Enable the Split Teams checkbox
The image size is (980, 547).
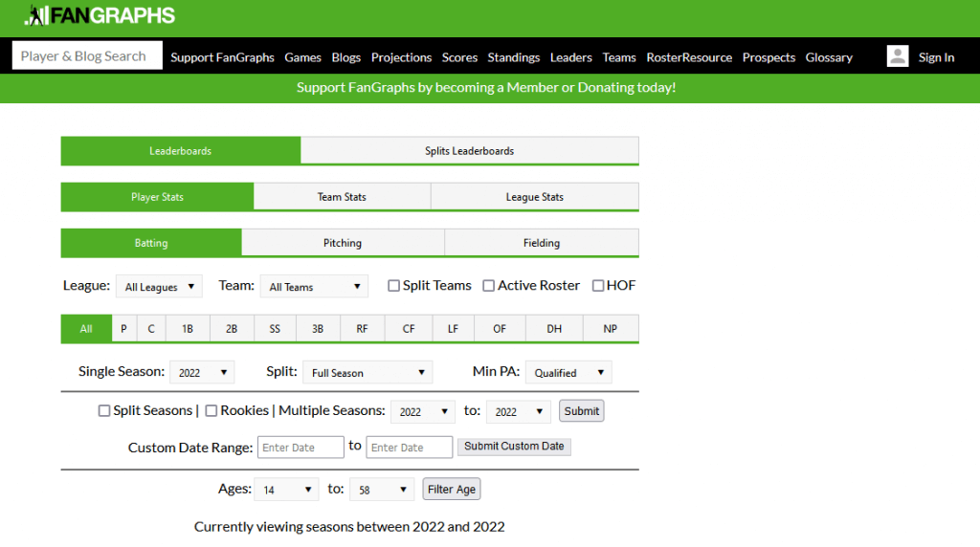coord(393,286)
